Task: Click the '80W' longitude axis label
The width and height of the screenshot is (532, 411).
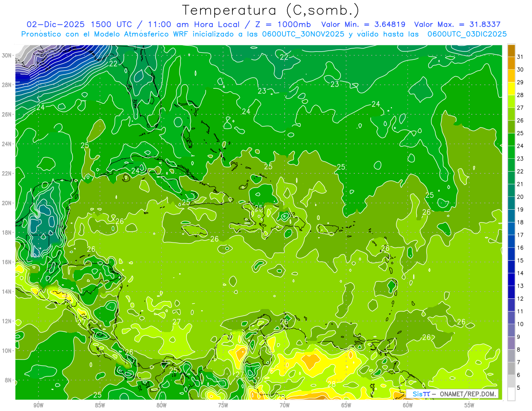Action: [x=161, y=405]
